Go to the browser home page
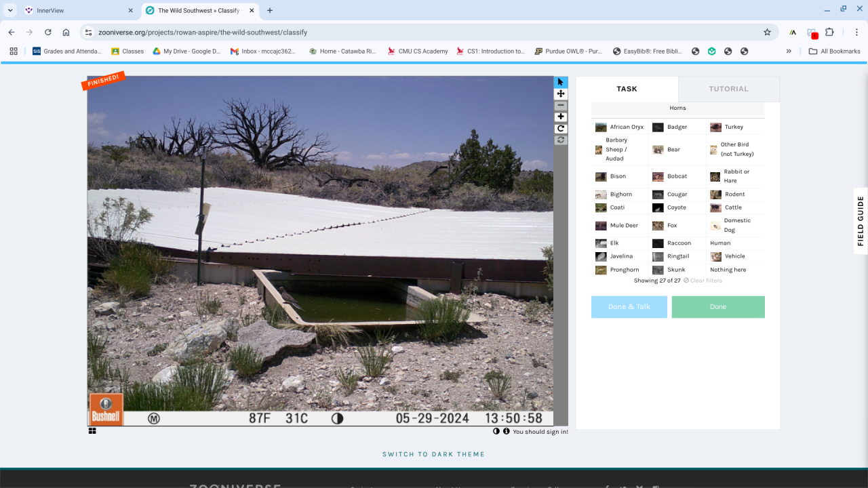This screenshot has height=488, width=868. tap(66, 32)
